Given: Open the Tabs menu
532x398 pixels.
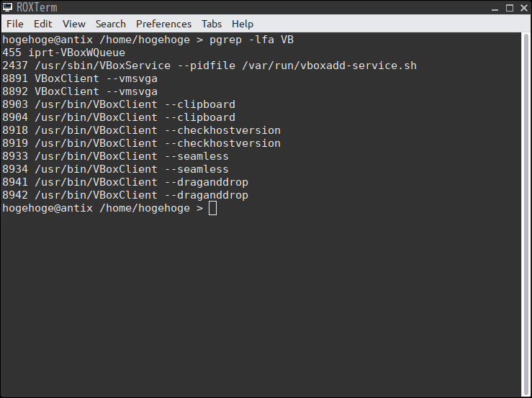Looking at the screenshot, I should [212, 24].
